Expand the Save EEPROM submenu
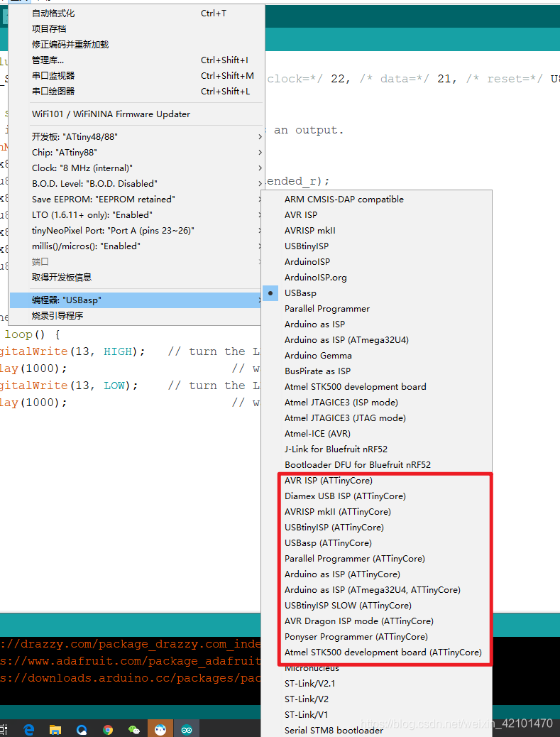 click(136, 200)
